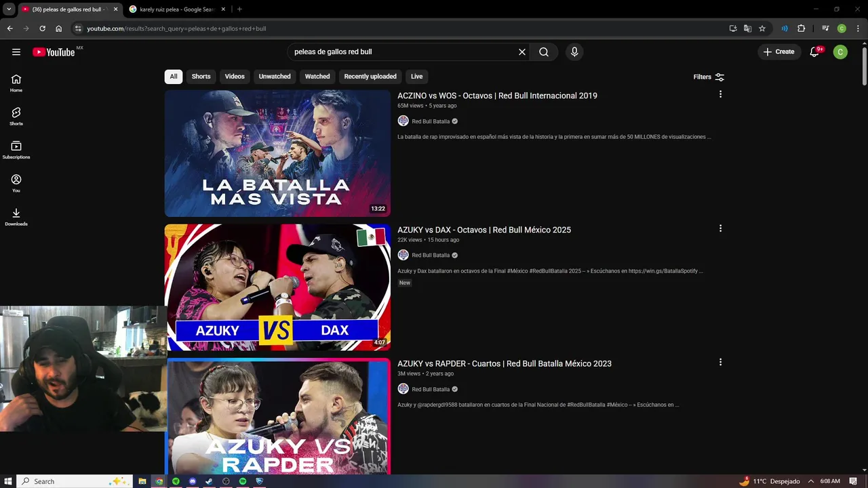Image resolution: width=868 pixels, height=488 pixels.
Task: Open Red Bull Batalla channel under ACZINO video
Action: point(431,121)
